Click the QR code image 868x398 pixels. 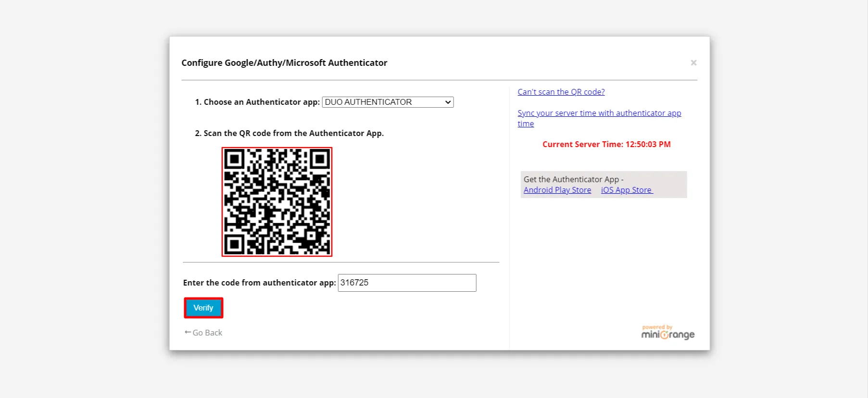tap(277, 202)
